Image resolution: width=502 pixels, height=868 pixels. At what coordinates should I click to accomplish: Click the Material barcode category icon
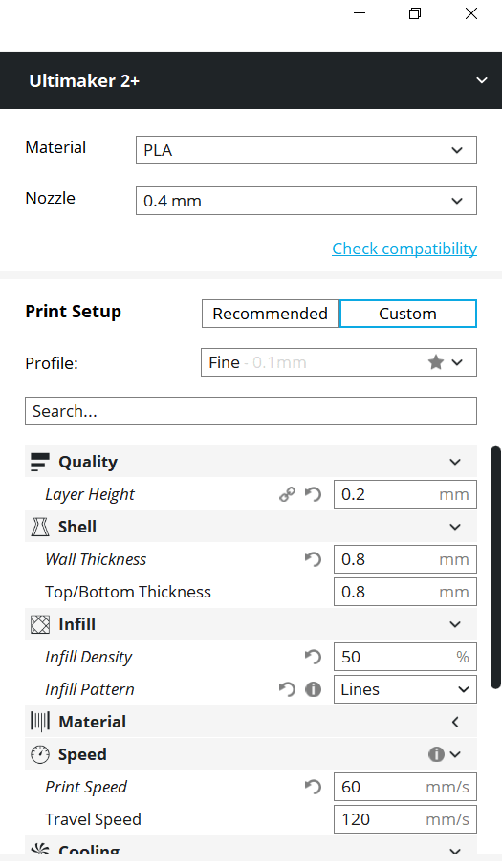[40, 722]
